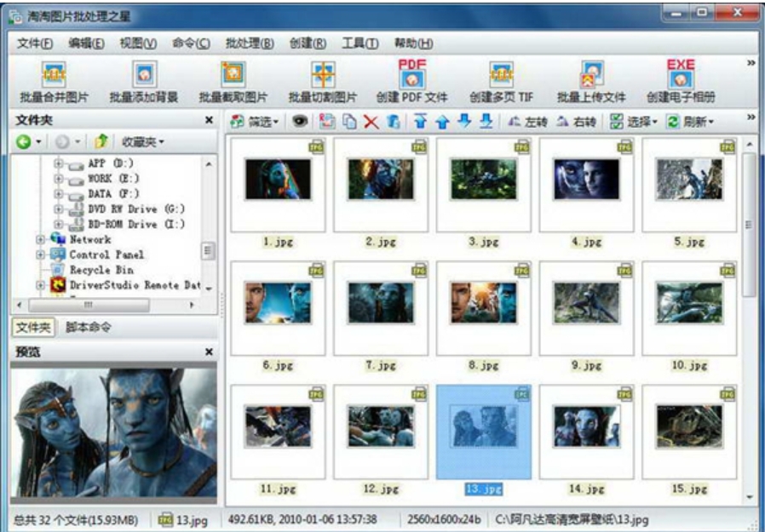Open the 选择 selection dropdown
Screen dimensions: 765x532
(x=634, y=122)
